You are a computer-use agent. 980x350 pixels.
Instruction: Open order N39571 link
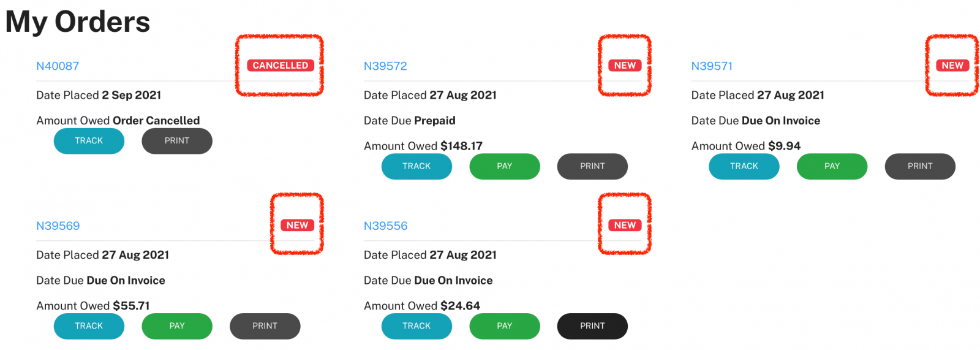click(x=712, y=66)
